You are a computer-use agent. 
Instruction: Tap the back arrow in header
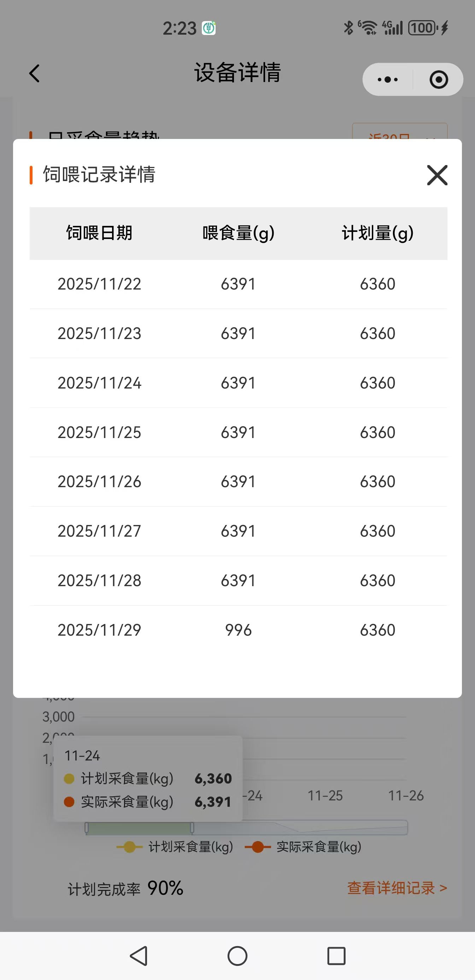[35, 74]
